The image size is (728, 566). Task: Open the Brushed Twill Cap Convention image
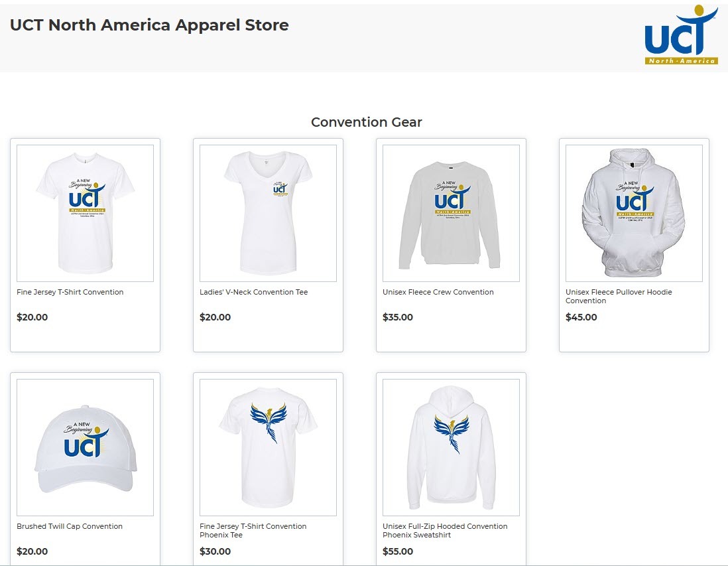tap(85, 447)
